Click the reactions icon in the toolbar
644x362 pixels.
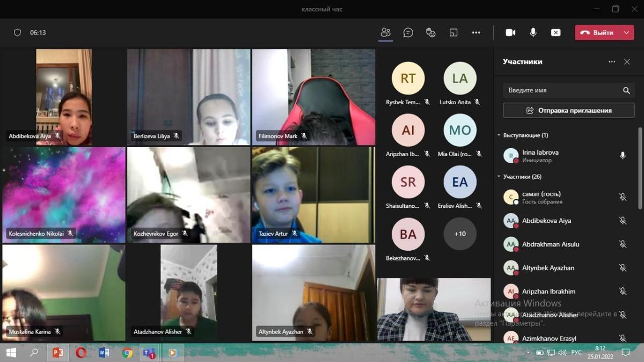[430, 33]
